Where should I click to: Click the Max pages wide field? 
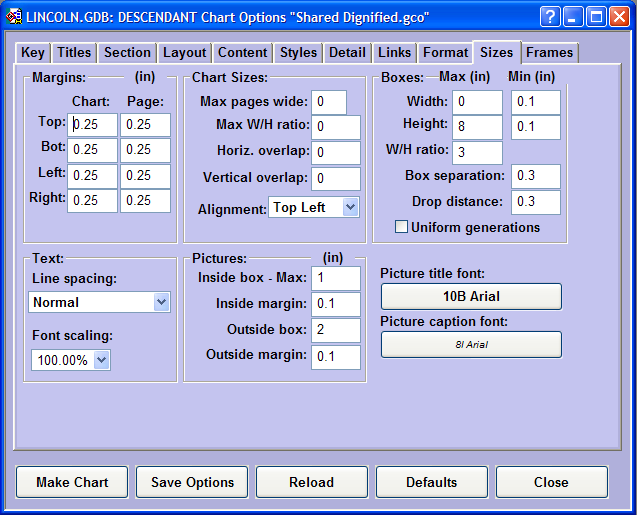point(329,102)
